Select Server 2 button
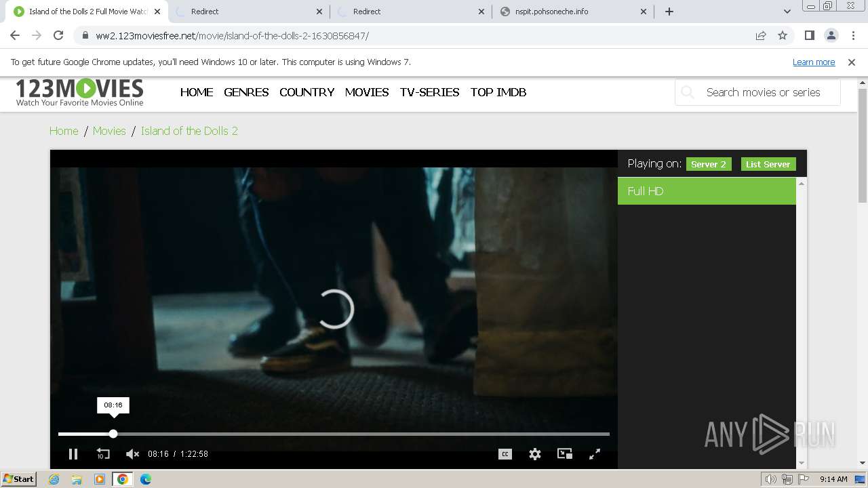The image size is (868, 488). [709, 164]
